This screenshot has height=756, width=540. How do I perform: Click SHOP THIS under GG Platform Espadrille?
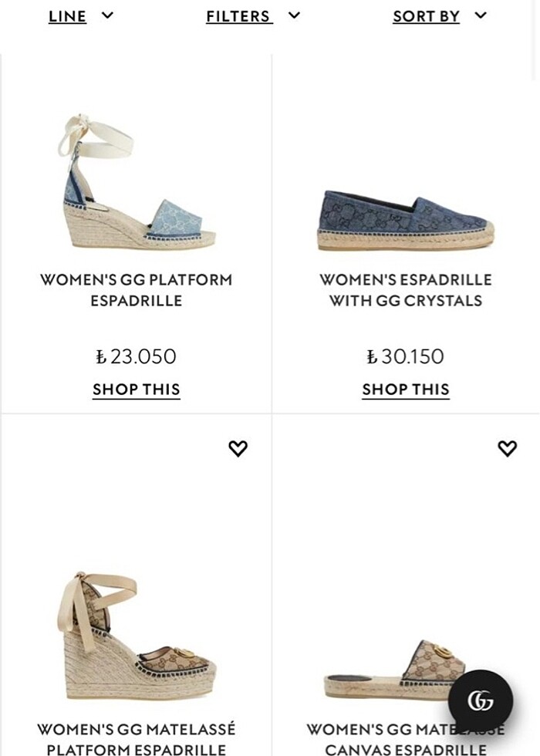(x=136, y=389)
